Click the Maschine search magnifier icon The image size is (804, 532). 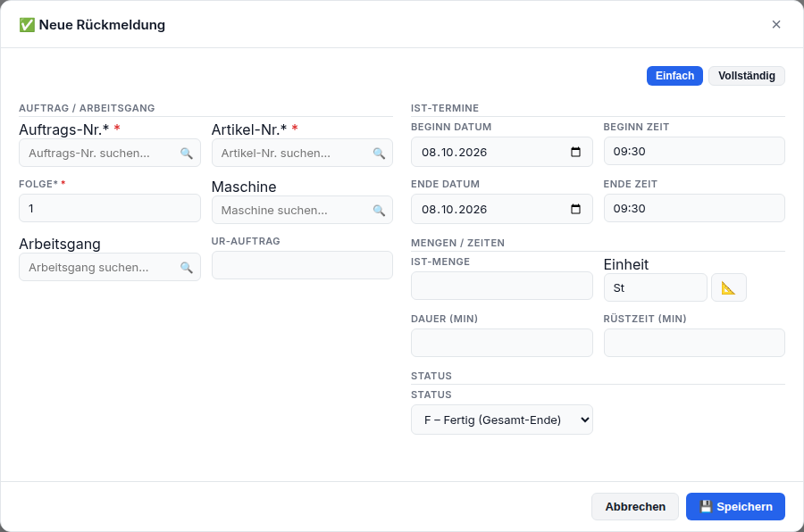pos(379,210)
